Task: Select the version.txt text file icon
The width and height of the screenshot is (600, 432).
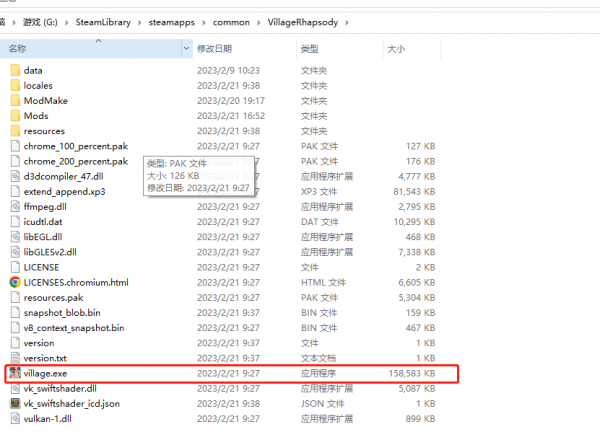Action: 14,357
